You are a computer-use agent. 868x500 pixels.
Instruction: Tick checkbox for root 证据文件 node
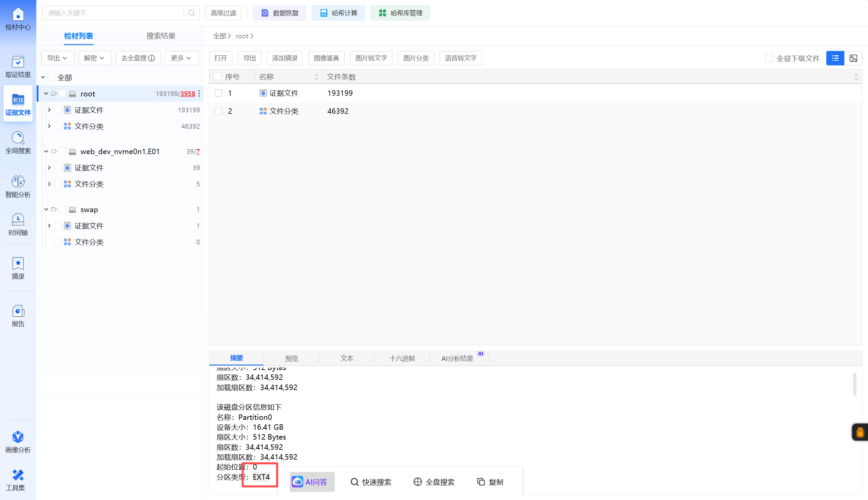point(58,110)
